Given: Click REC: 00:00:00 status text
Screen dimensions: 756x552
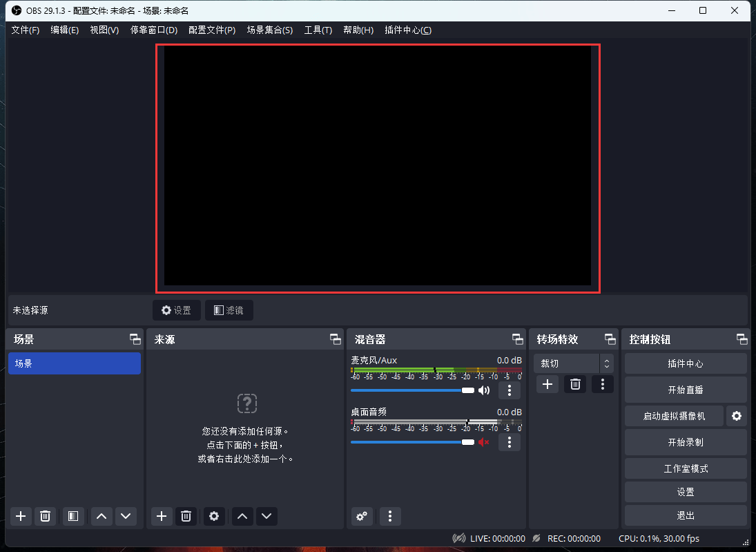Looking at the screenshot, I should (574, 538).
